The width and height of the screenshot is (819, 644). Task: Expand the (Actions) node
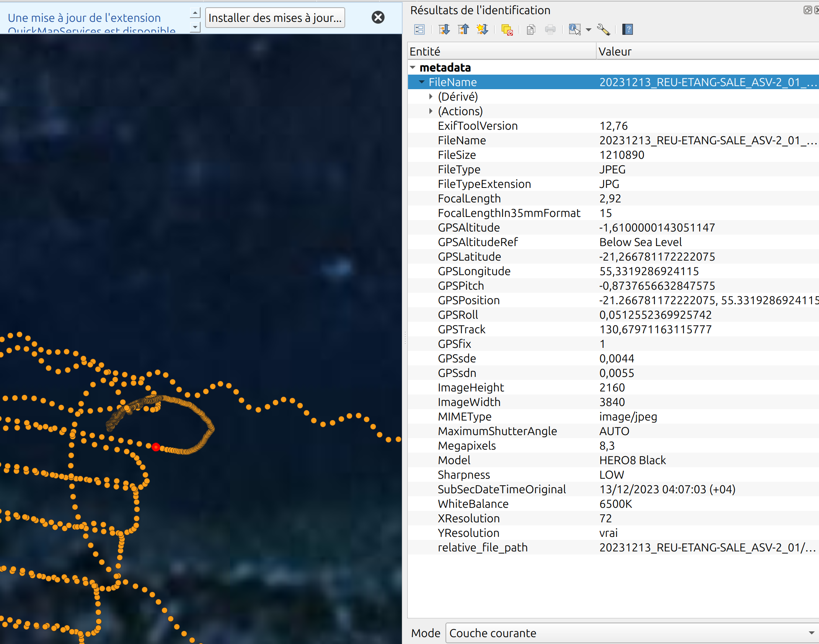click(431, 111)
